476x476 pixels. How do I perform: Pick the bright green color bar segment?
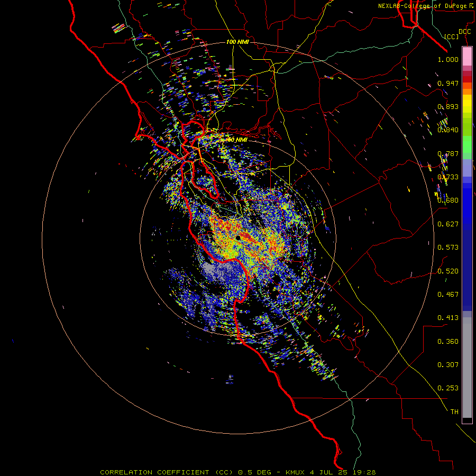point(467,144)
